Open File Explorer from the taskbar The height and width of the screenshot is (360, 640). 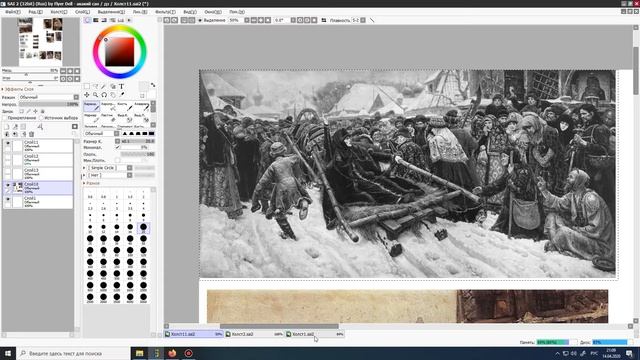point(140,353)
